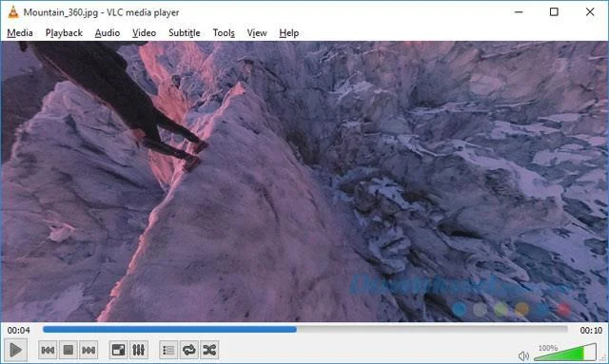The width and height of the screenshot is (609, 364).
Task: Open the Tools menu
Action: point(224,33)
